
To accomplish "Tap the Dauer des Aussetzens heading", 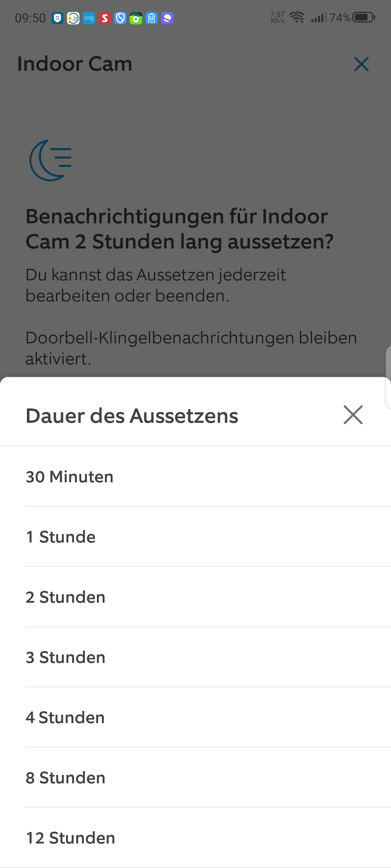I will [132, 416].
